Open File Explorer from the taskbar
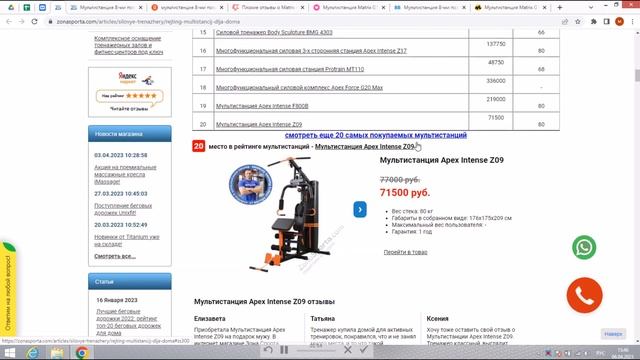640x360 pixels. tap(57, 353)
